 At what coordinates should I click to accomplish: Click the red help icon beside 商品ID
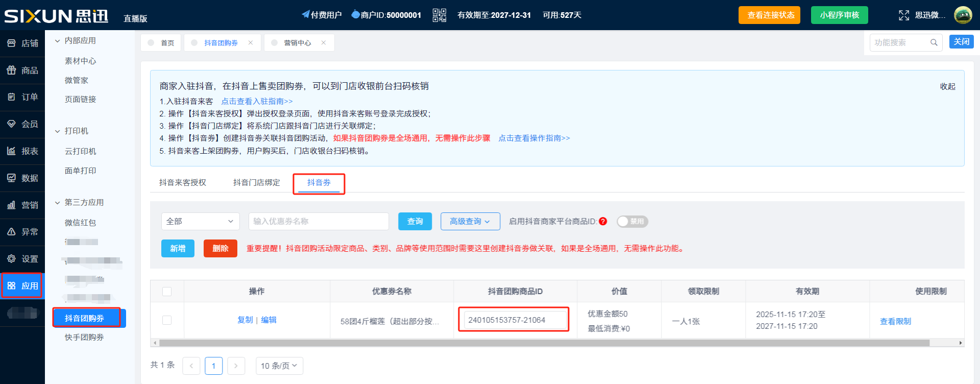[603, 222]
